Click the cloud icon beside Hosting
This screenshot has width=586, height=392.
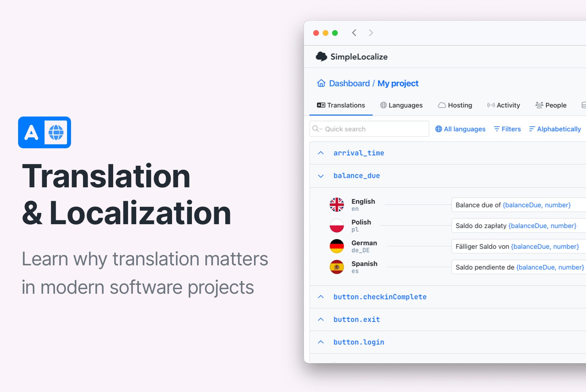tap(442, 105)
